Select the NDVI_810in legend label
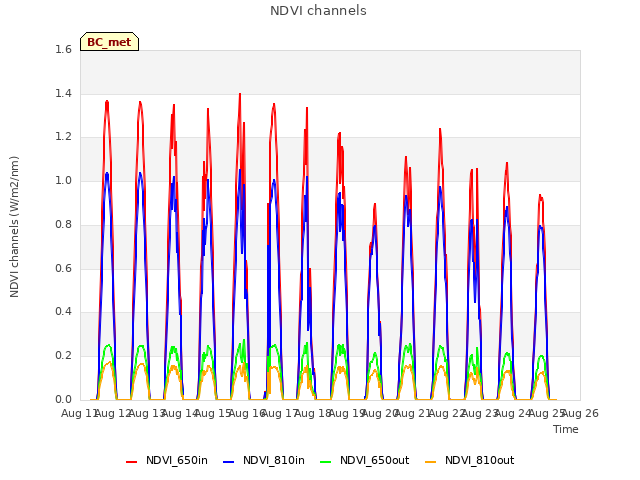Viewport: 640px width, 480px height. click(274, 460)
